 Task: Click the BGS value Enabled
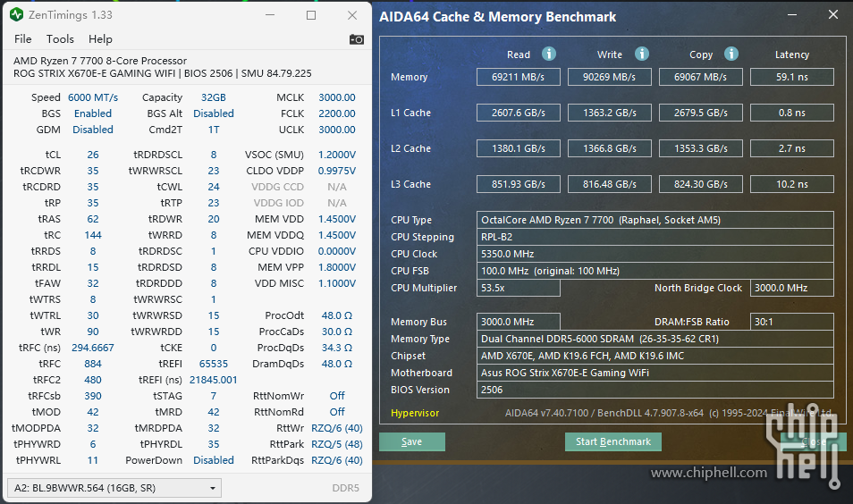[92, 113]
